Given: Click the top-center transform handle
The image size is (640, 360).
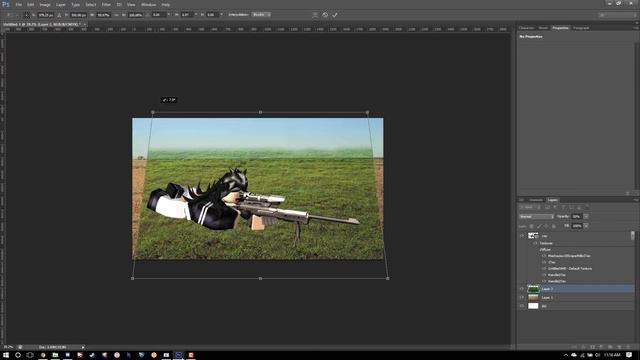Looking at the screenshot, I should tap(260, 112).
